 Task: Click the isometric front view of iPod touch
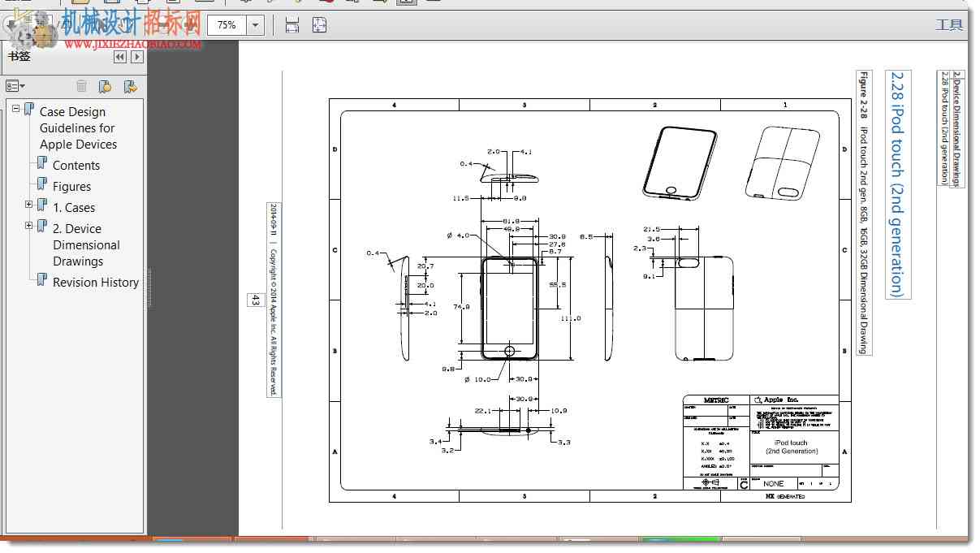point(680,162)
